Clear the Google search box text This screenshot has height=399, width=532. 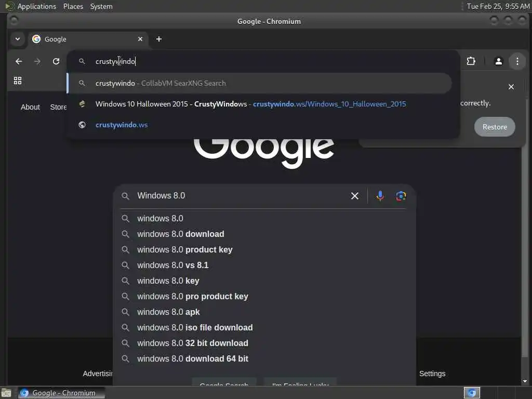(x=354, y=196)
